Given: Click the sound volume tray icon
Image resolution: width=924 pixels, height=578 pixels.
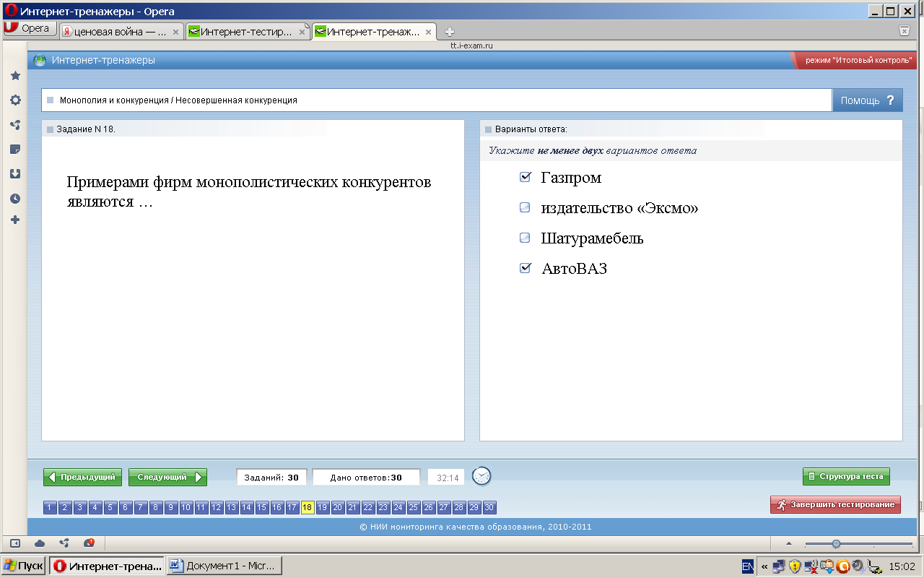Looking at the screenshot, I should [x=858, y=566].
